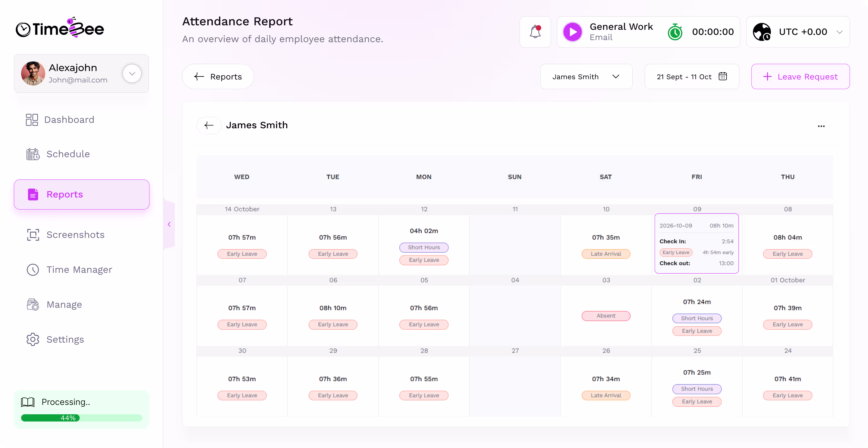The image size is (868, 448).
Task: Select the 07h 36m entry on September 29
Action: click(332, 379)
